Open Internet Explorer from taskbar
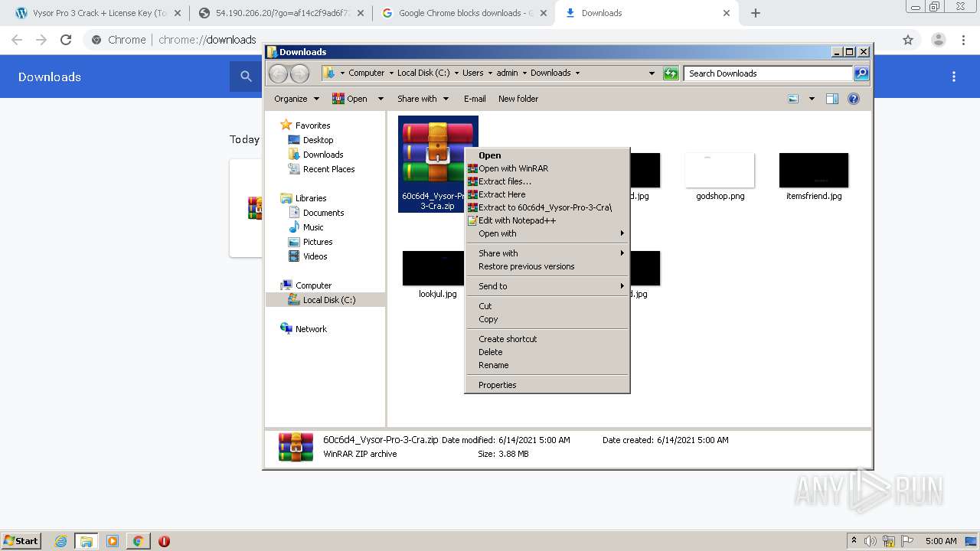 (61, 541)
